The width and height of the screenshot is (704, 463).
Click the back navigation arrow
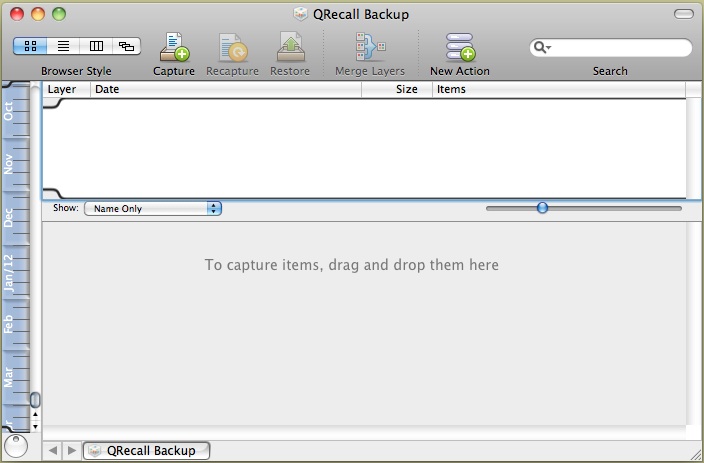(53, 451)
